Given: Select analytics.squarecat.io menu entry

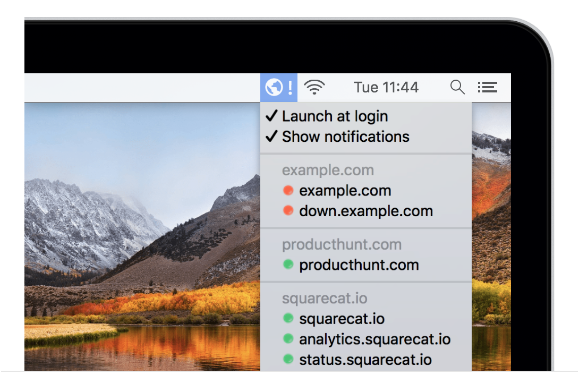Looking at the screenshot, I should (366, 339).
